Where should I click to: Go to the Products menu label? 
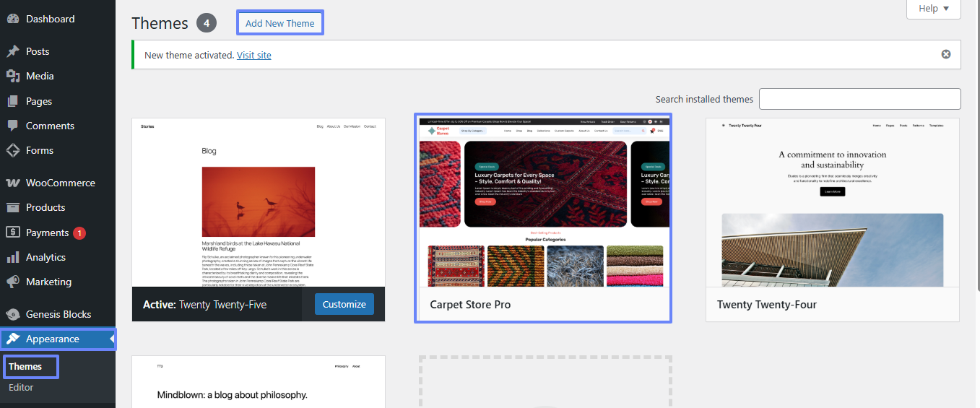click(x=45, y=207)
